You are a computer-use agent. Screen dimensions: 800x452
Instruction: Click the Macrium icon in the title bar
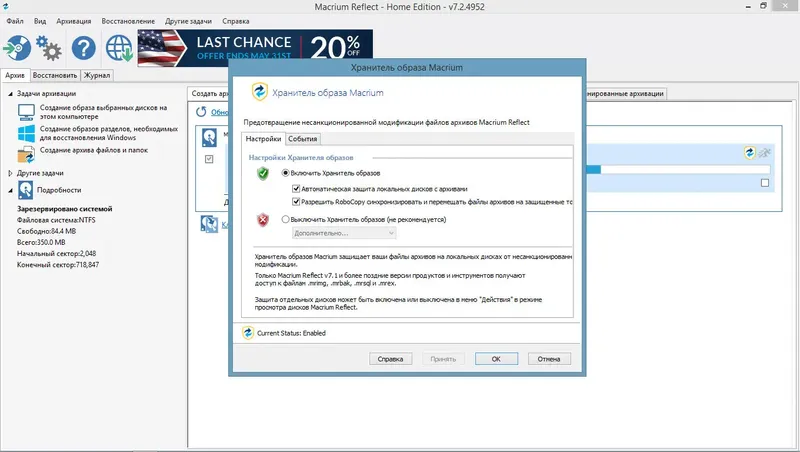pyautogui.click(x=6, y=6)
